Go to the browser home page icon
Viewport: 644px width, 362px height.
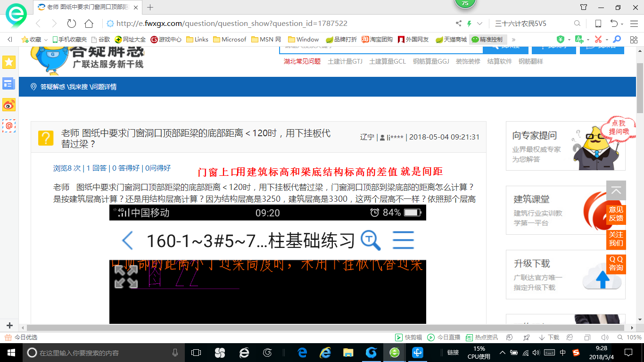(89, 24)
